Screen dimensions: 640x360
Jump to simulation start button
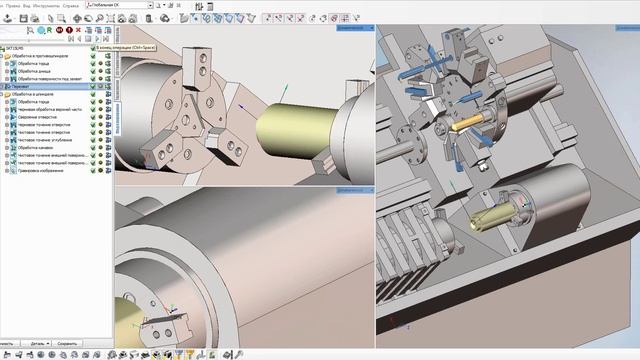pyautogui.click(x=71, y=39)
